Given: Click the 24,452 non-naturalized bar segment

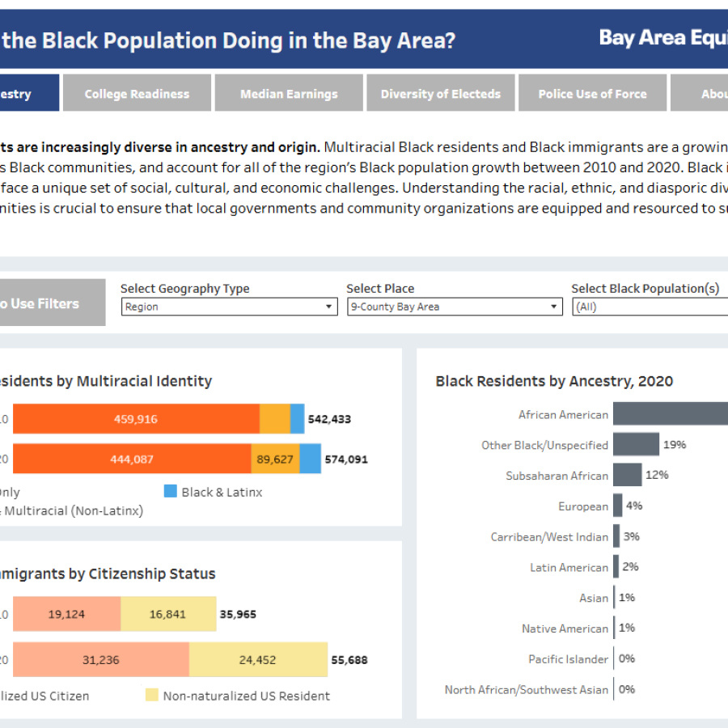Looking at the screenshot, I should (x=258, y=660).
